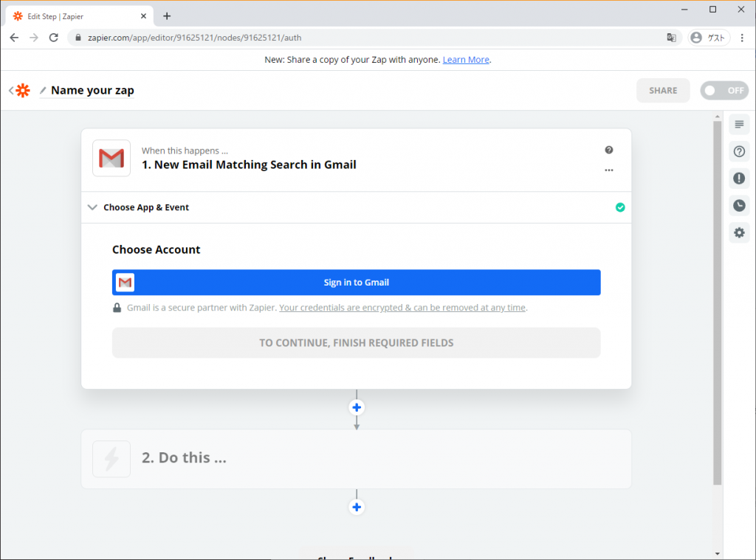The width and height of the screenshot is (756, 560).
Task: Go forward using the browser forward arrow
Action: (34, 38)
